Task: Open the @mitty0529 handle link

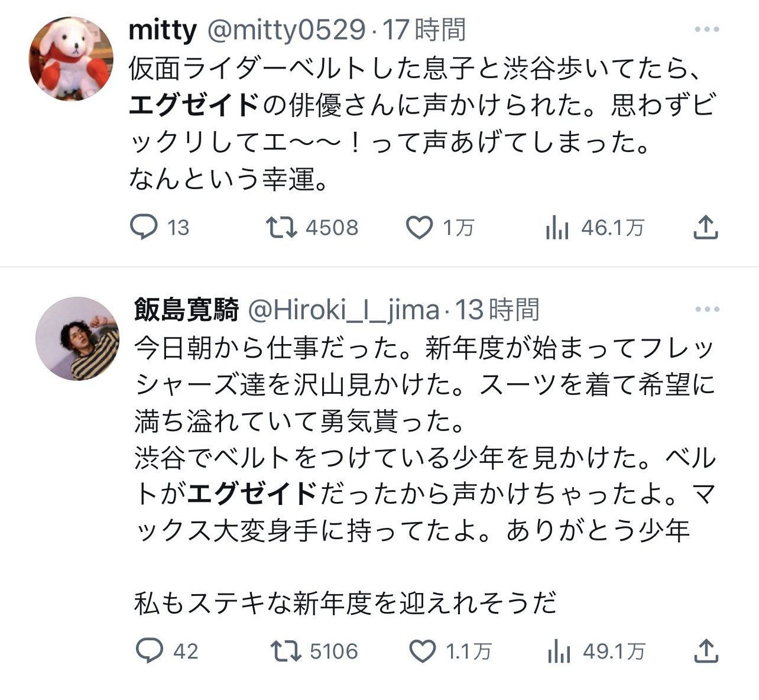Action: [285, 30]
